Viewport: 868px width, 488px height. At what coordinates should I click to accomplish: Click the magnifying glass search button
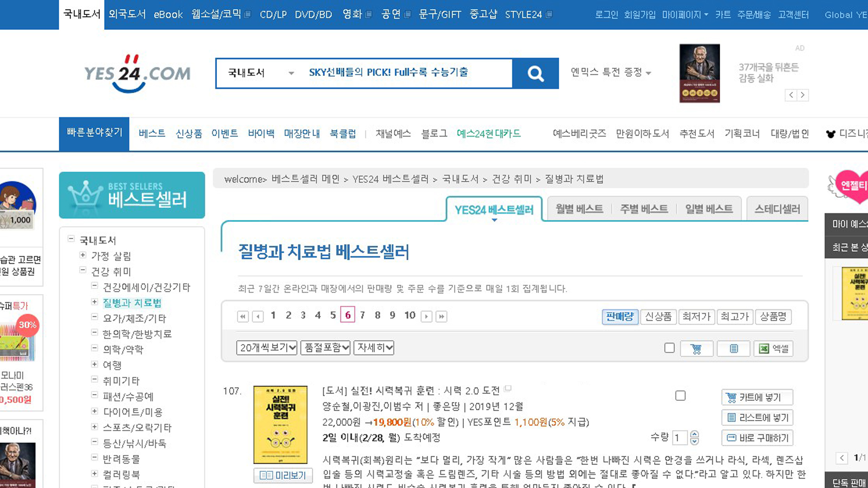point(535,73)
